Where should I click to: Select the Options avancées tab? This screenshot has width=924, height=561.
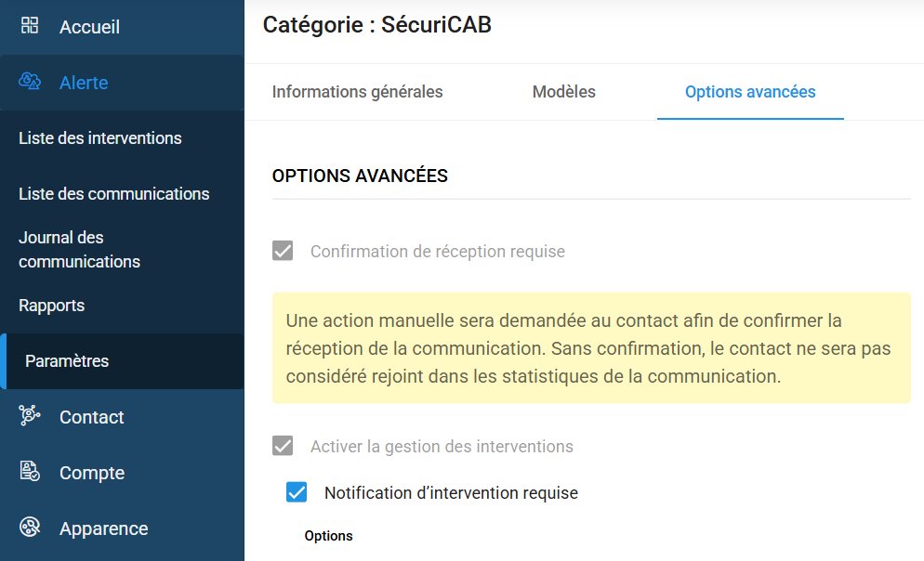click(x=749, y=92)
